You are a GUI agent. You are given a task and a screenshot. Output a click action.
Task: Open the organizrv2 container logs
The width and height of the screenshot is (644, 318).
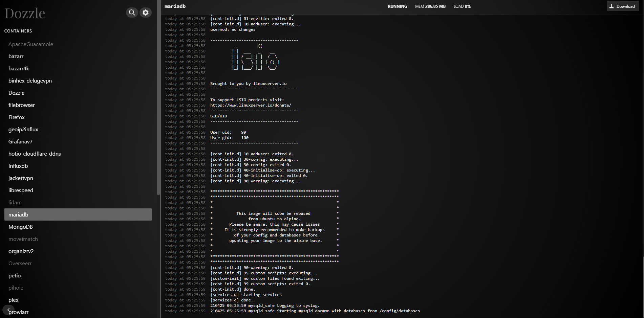pyautogui.click(x=21, y=251)
